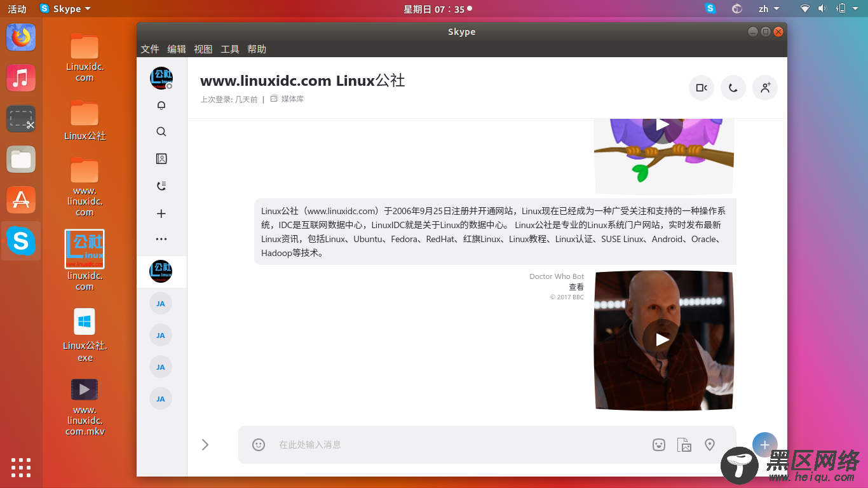Select the Linux公社 chat avatar in the sidebar
Image resolution: width=868 pixels, height=488 pixels.
[x=161, y=271]
